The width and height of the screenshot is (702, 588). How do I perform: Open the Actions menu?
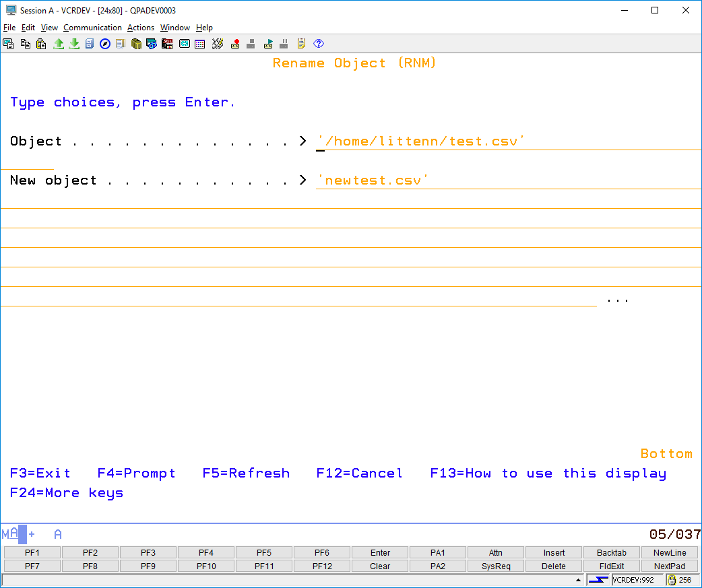click(141, 28)
